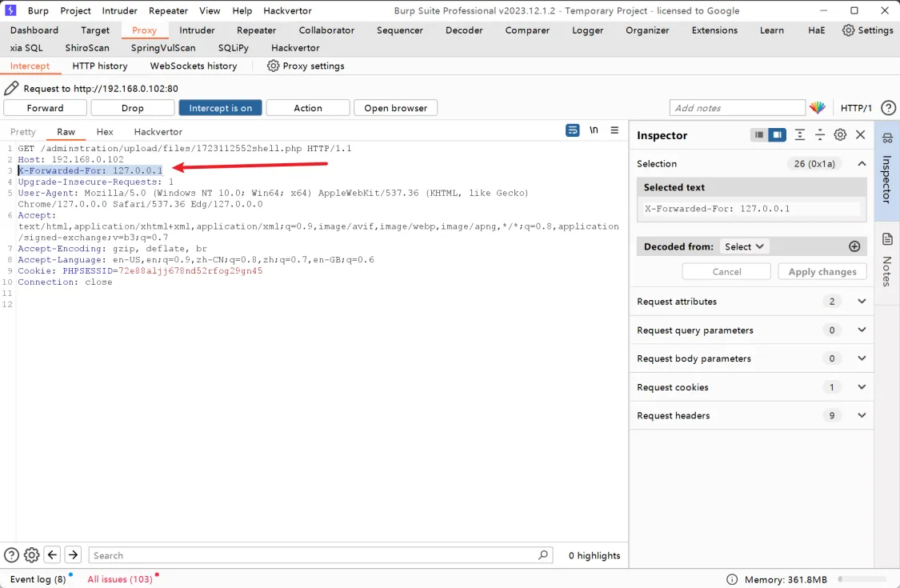Pick a highlight color with rainbow icon
This screenshot has width=900, height=588.
pos(817,108)
